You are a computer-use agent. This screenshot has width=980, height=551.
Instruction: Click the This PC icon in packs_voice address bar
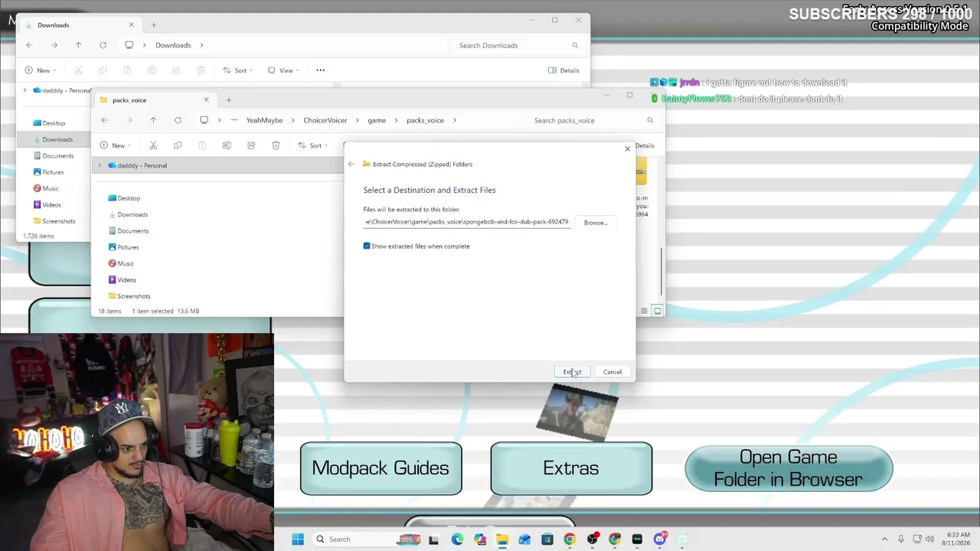click(x=204, y=120)
